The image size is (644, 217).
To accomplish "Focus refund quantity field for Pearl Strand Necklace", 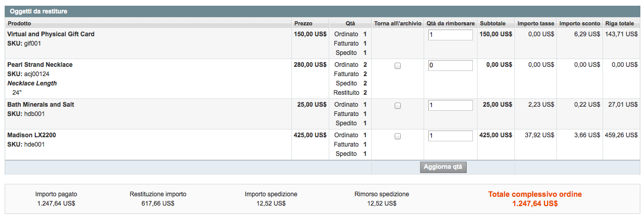I will (x=450, y=66).
